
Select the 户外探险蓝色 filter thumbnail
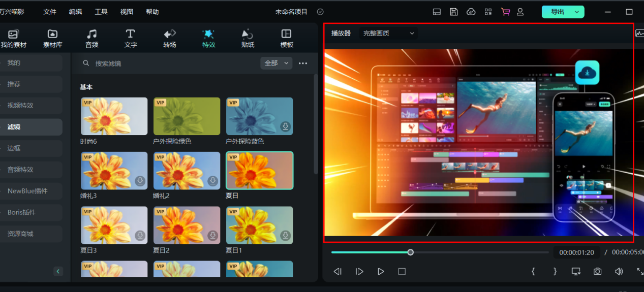259,116
